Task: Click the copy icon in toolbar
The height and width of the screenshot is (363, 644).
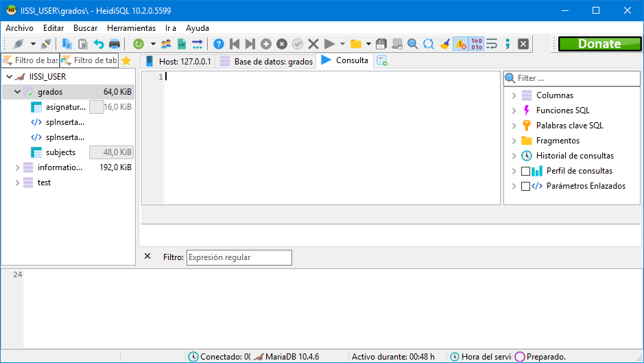Action: tap(67, 44)
